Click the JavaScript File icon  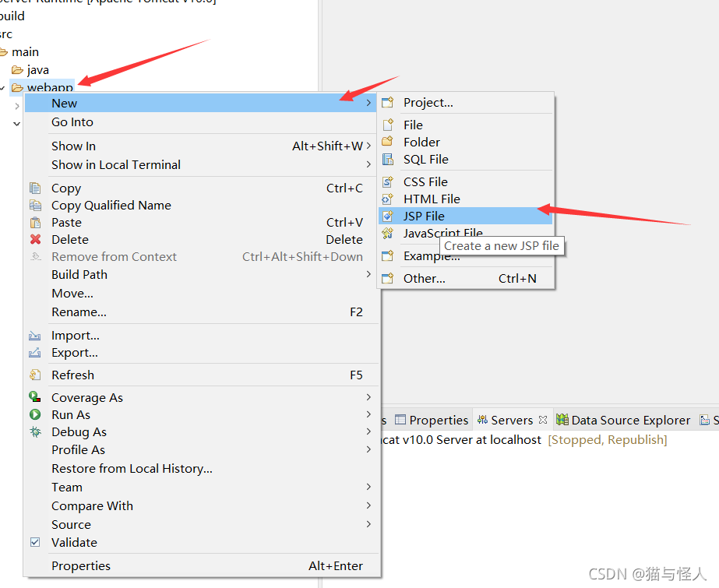[387, 233]
